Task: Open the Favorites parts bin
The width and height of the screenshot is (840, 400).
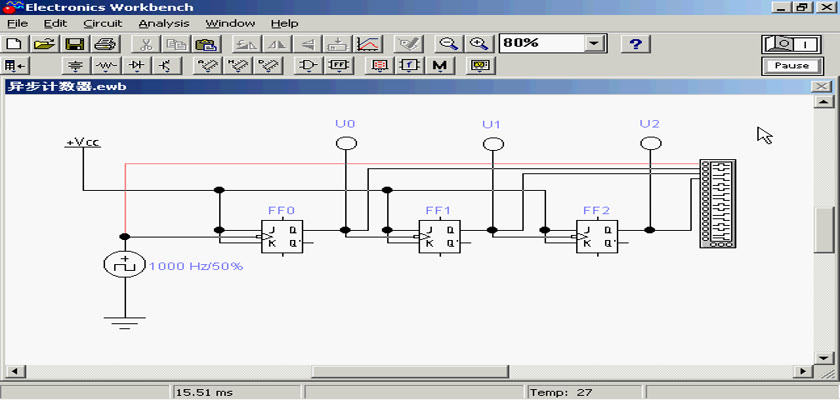Action: coord(16,66)
